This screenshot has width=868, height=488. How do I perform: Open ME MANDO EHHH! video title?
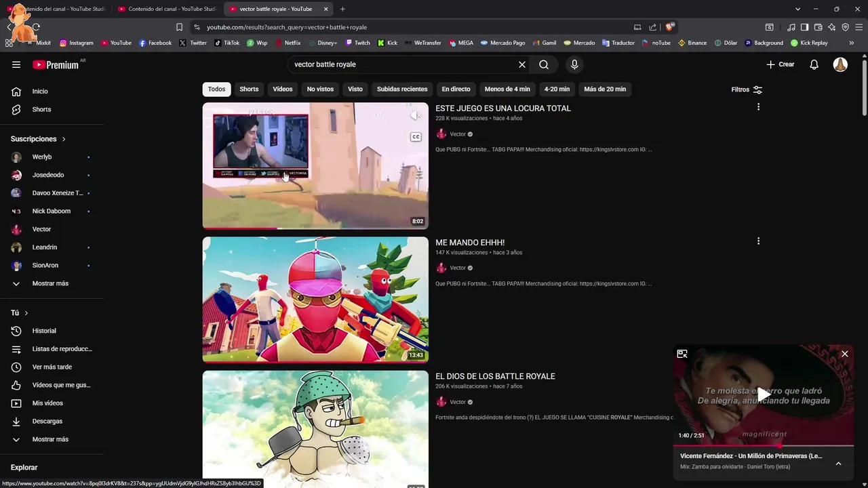point(470,243)
